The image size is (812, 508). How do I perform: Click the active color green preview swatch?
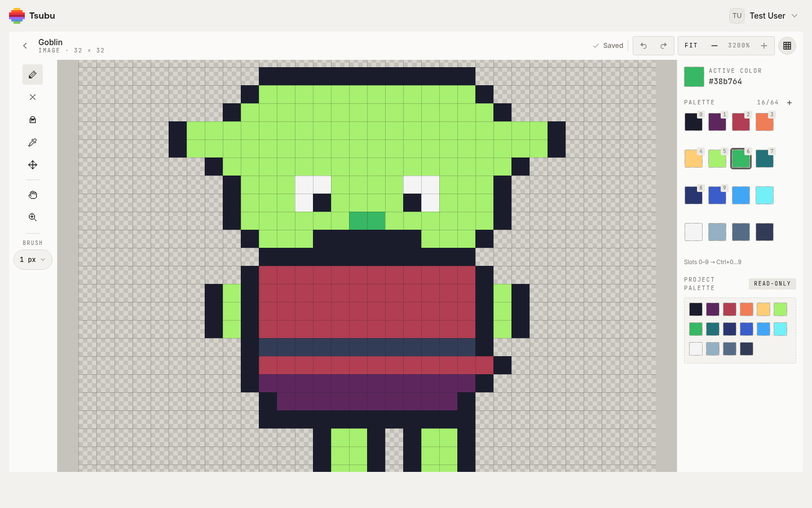694,77
